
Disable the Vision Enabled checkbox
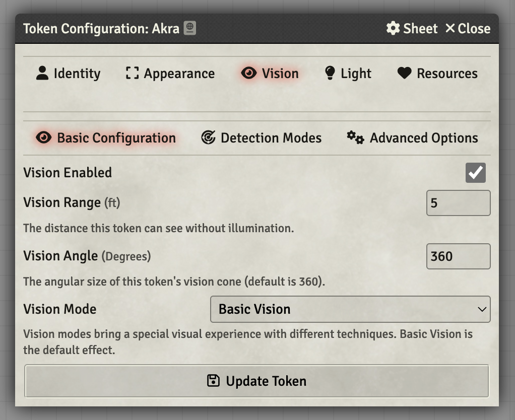475,173
